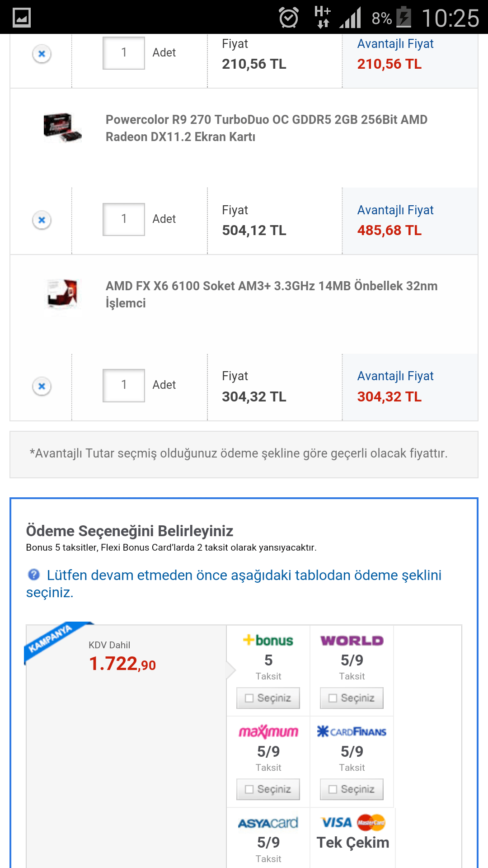Click the WORLD card logo
This screenshot has width=488, height=868.
point(352,641)
